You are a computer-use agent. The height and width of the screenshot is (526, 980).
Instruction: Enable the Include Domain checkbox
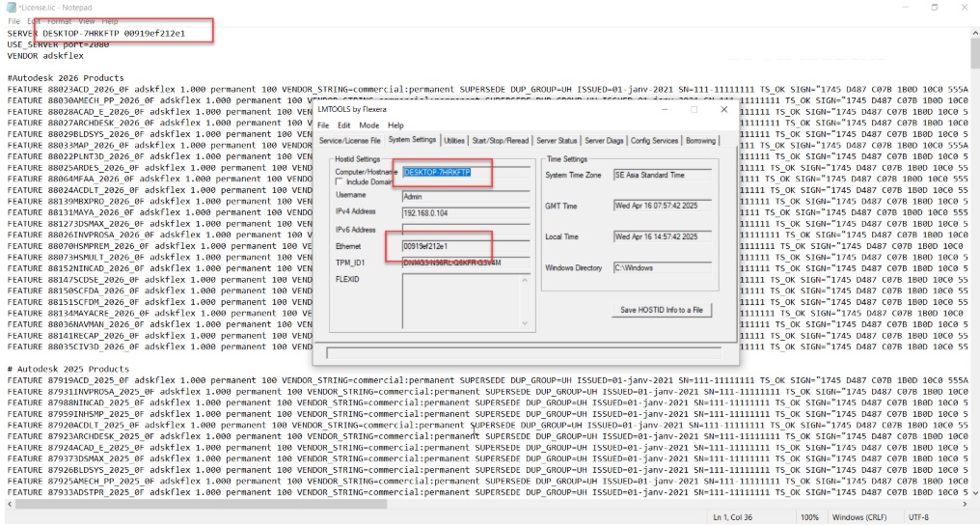pos(340,181)
